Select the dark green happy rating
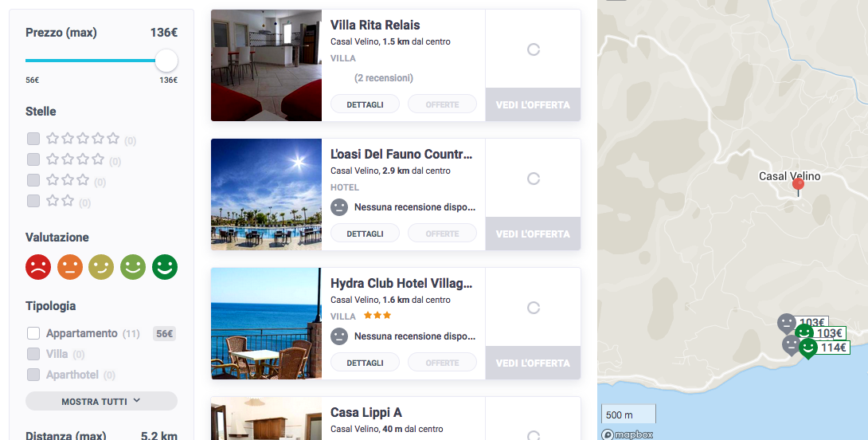The width and height of the screenshot is (868, 440). pyautogui.click(x=165, y=267)
